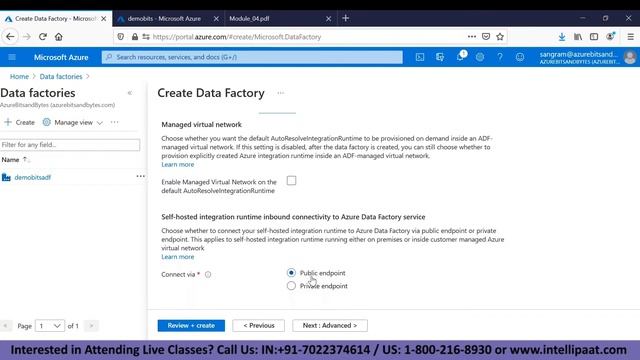
Task: Open the feedback smiley icon
Action: click(x=520, y=57)
